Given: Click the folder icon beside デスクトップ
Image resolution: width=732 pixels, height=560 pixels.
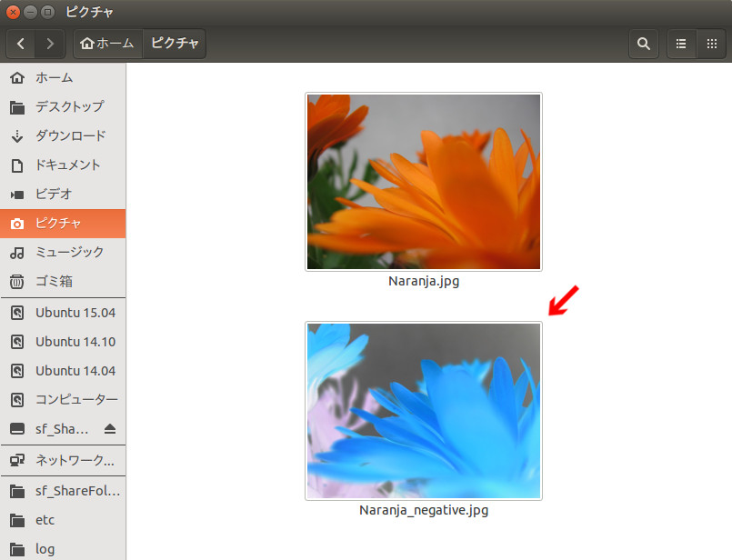Looking at the screenshot, I should pos(17,108).
